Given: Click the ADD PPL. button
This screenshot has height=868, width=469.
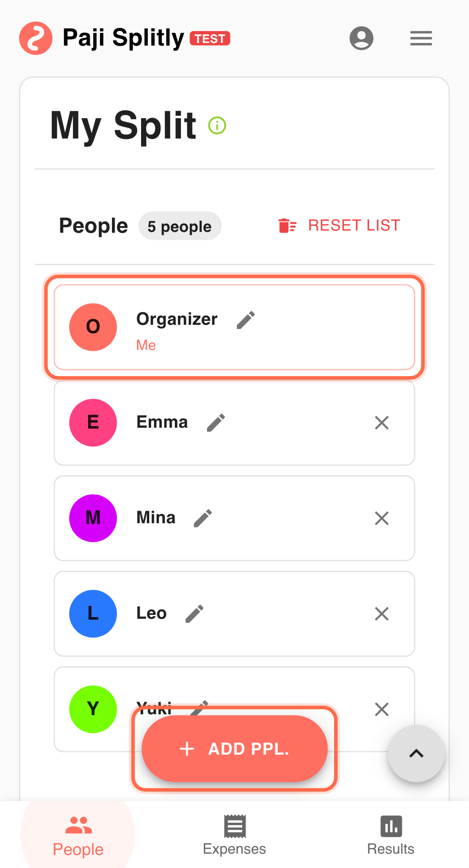Looking at the screenshot, I should coord(234,749).
